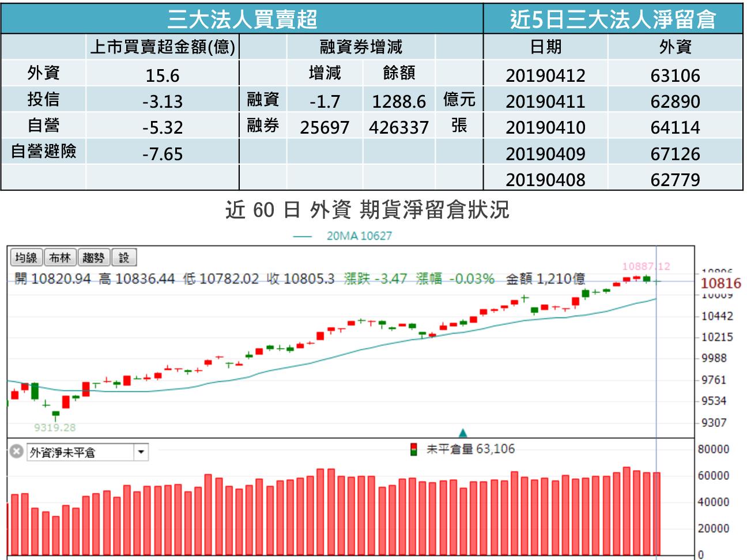Select the date 20190408
Viewport: 747px width, 560px height.
pyautogui.click(x=545, y=180)
